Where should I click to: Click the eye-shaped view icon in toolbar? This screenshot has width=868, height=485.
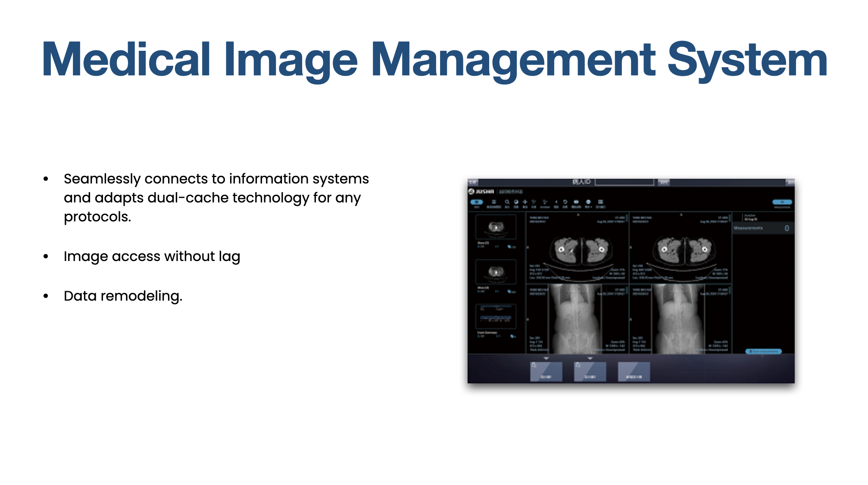coord(576,202)
